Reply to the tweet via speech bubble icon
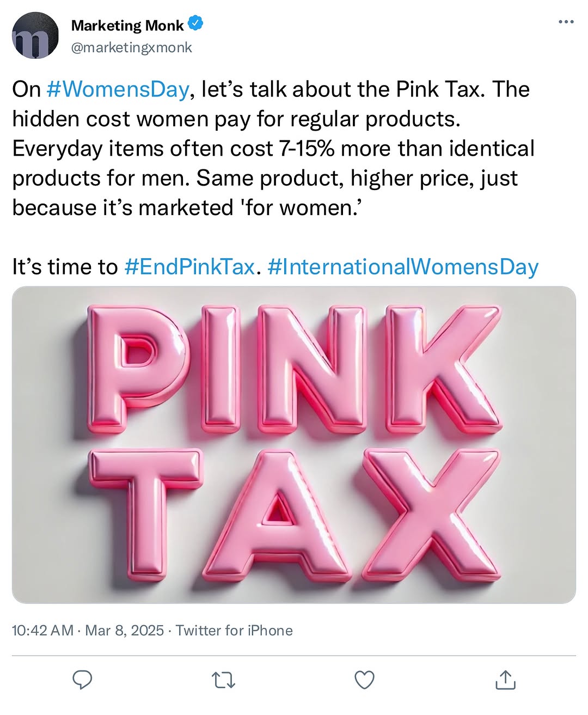Image resolution: width=588 pixels, height=715 pixels. [82, 680]
